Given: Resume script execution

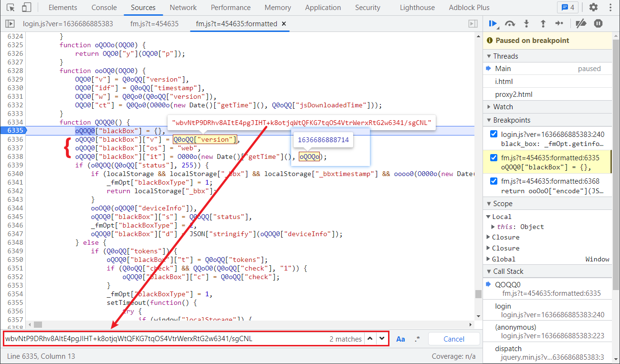Looking at the screenshot, I should pyautogui.click(x=494, y=23).
